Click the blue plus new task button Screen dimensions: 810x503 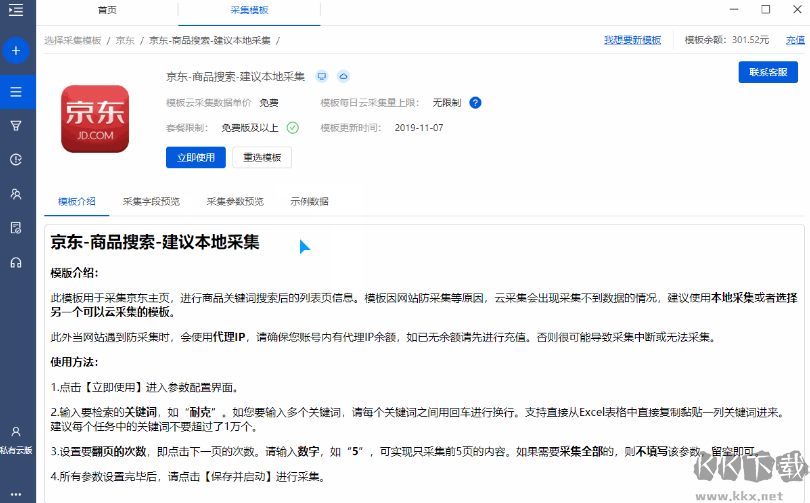[x=16, y=51]
